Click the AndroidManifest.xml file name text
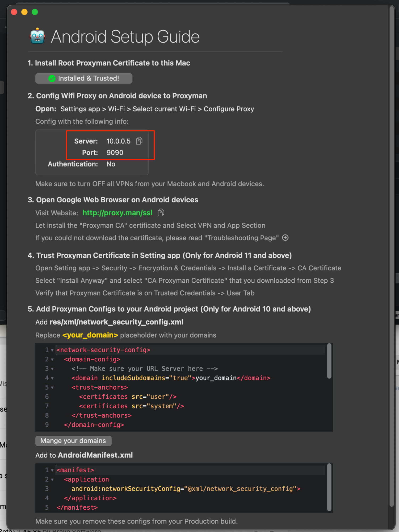399x532 pixels. click(x=95, y=455)
